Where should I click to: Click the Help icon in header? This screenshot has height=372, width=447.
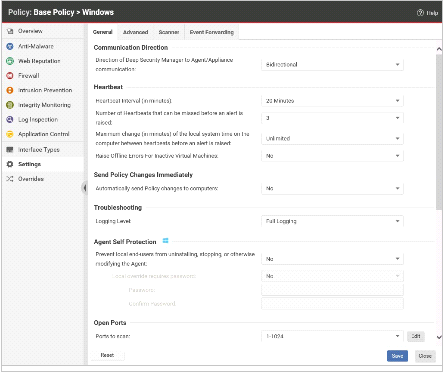[x=420, y=13]
